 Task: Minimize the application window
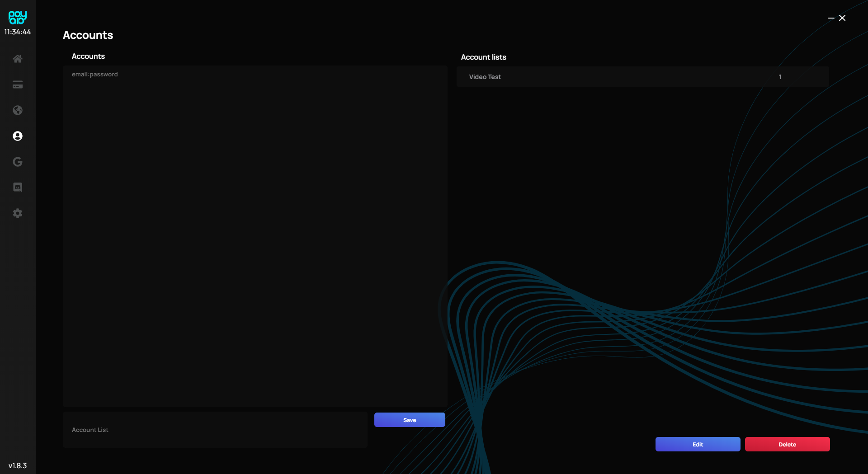830,18
